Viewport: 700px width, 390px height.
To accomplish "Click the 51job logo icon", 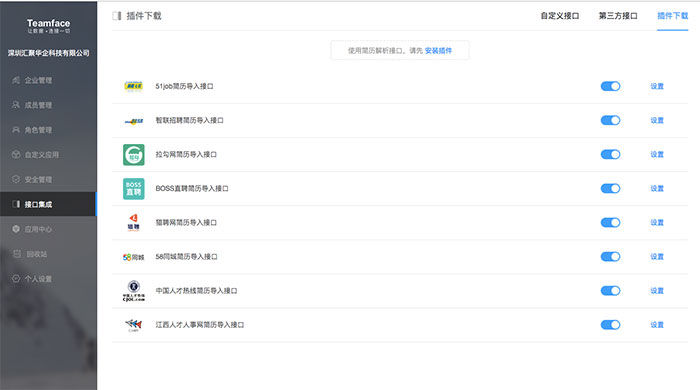I will 133,86.
